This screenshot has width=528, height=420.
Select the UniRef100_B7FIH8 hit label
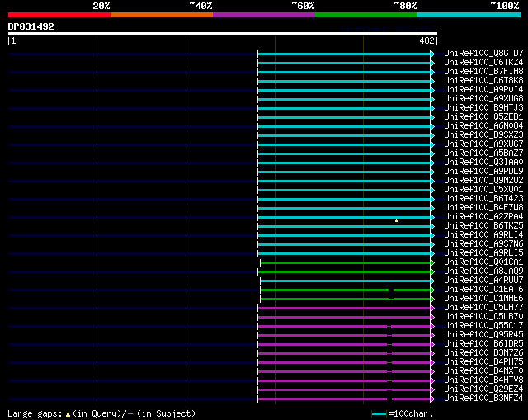pyautogui.click(x=483, y=72)
